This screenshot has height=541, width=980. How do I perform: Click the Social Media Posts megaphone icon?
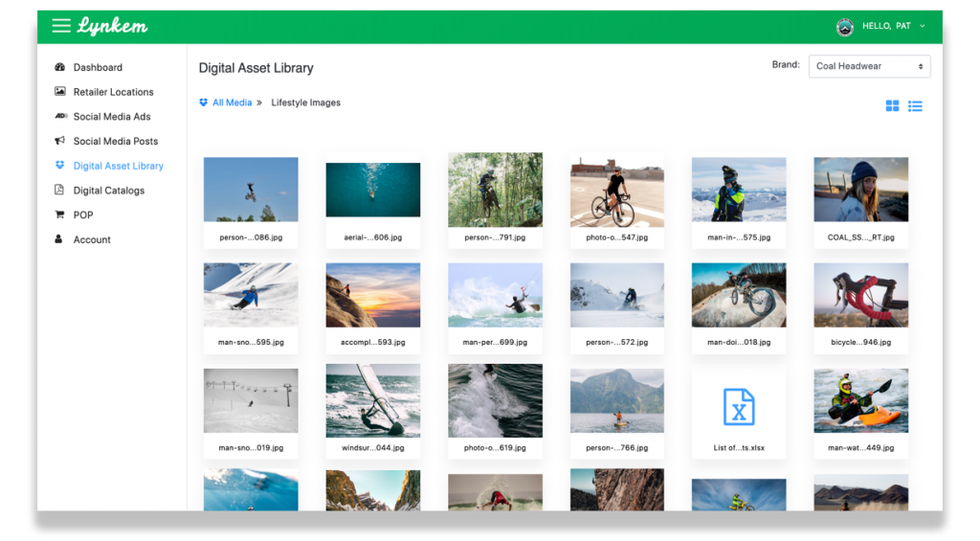click(60, 141)
